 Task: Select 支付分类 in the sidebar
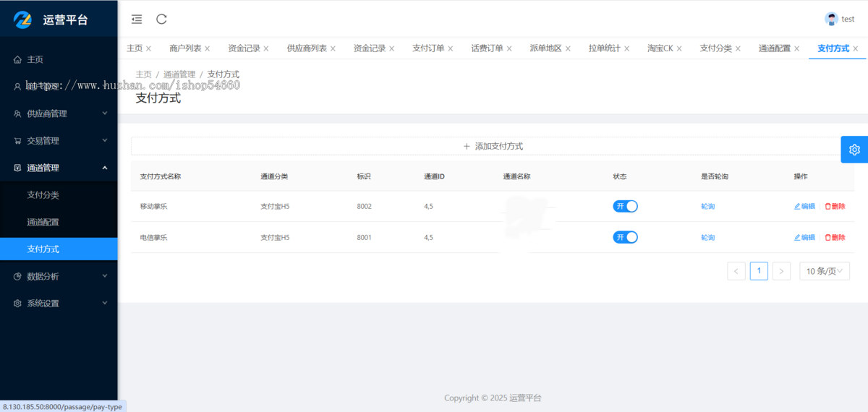(x=59, y=194)
